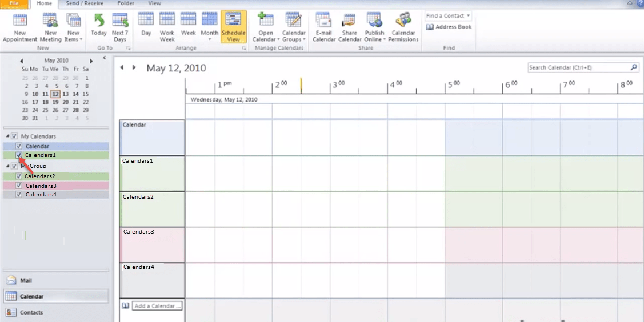Collapse the My Group section
This screenshot has height=322, width=644.
[7, 166]
